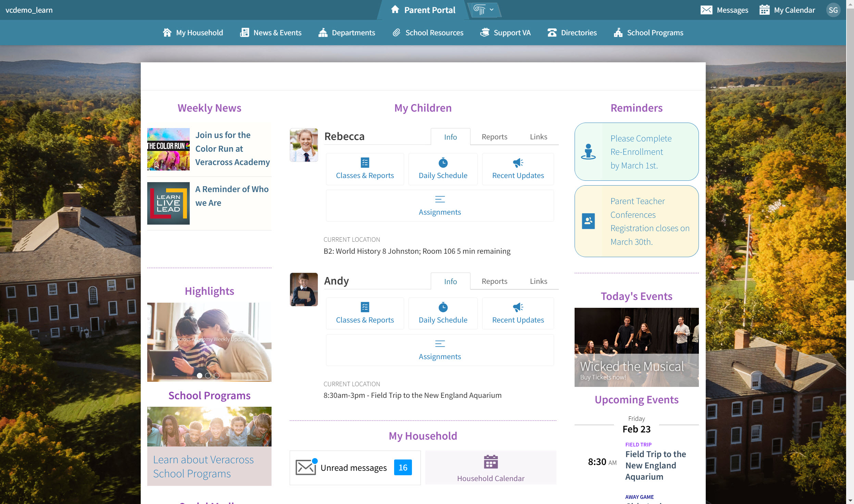Open My Calendar from the top bar

pyautogui.click(x=787, y=10)
